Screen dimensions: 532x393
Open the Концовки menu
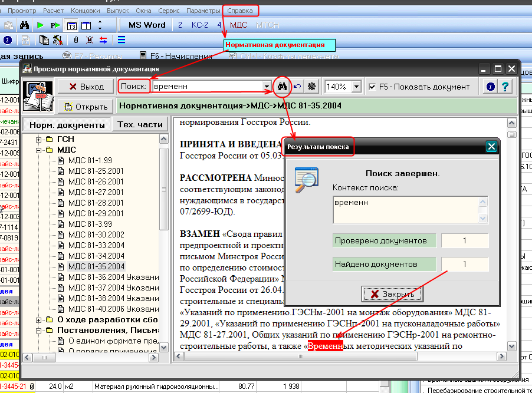point(85,11)
